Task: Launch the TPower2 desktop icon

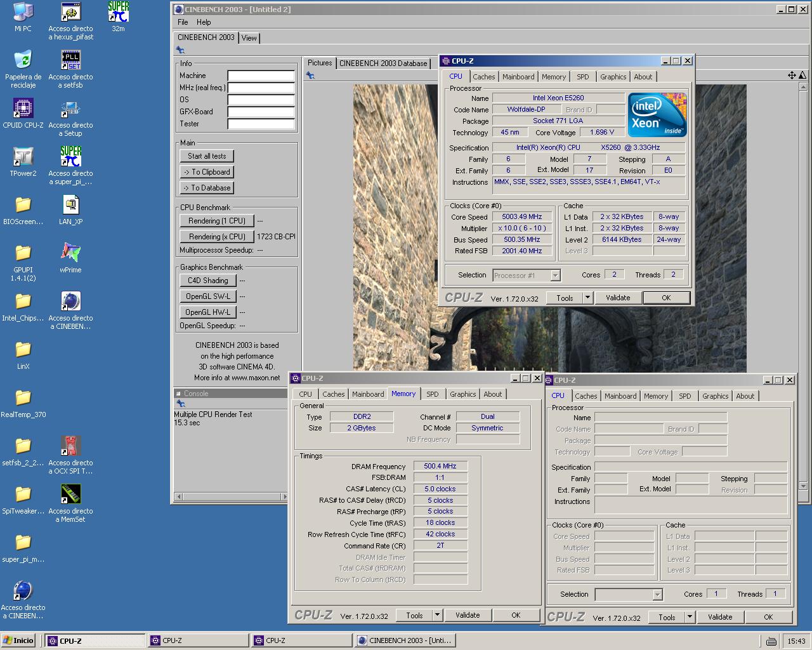Action: pyautogui.click(x=23, y=157)
